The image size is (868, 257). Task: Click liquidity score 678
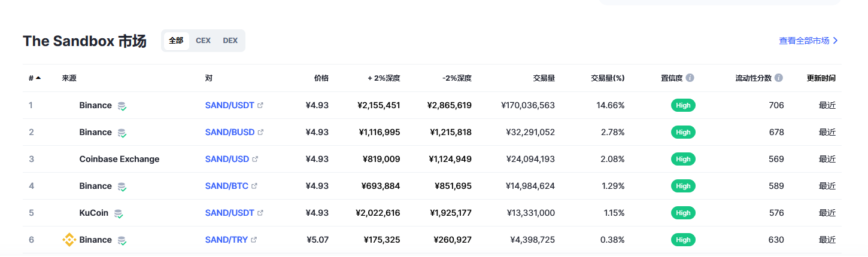pyautogui.click(x=776, y=132)
